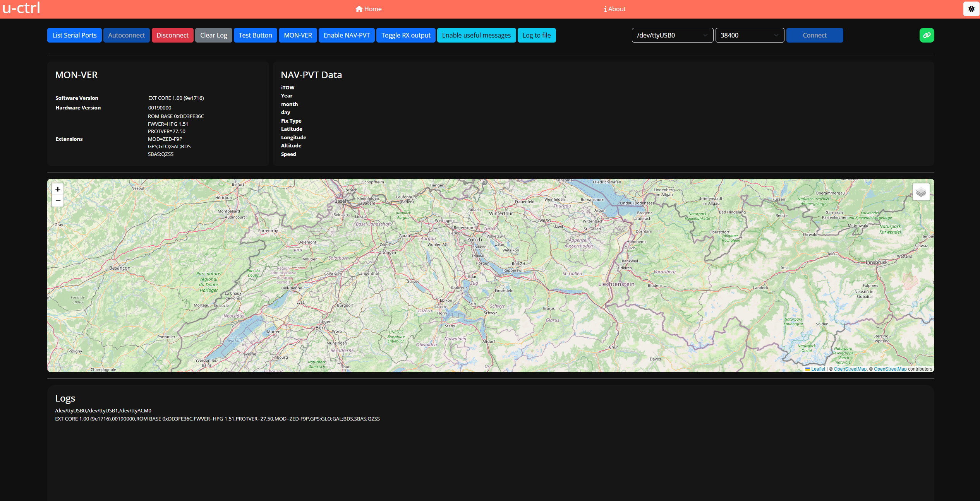Image resolution: width=980 pixels, height=501 pixels.
Task: Zoom out on the map
Action: [x=58, y=201]
